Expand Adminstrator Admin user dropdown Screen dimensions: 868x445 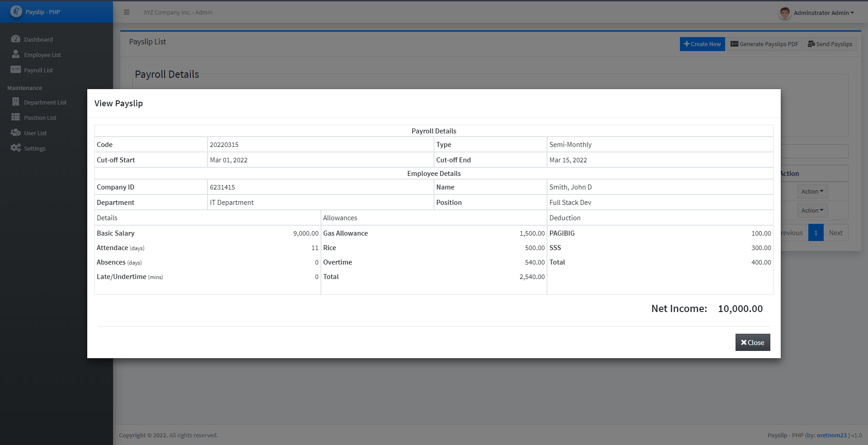coord(824,13)
